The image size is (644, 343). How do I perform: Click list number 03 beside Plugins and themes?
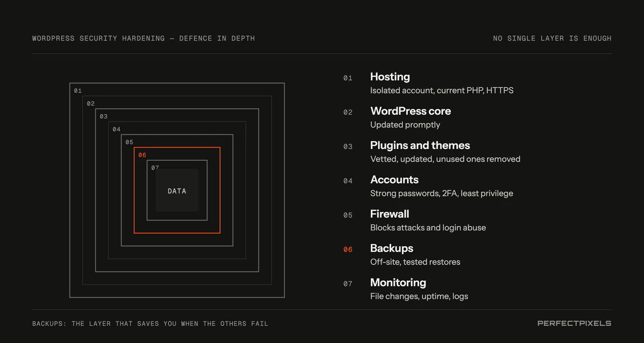pos(348,147)
